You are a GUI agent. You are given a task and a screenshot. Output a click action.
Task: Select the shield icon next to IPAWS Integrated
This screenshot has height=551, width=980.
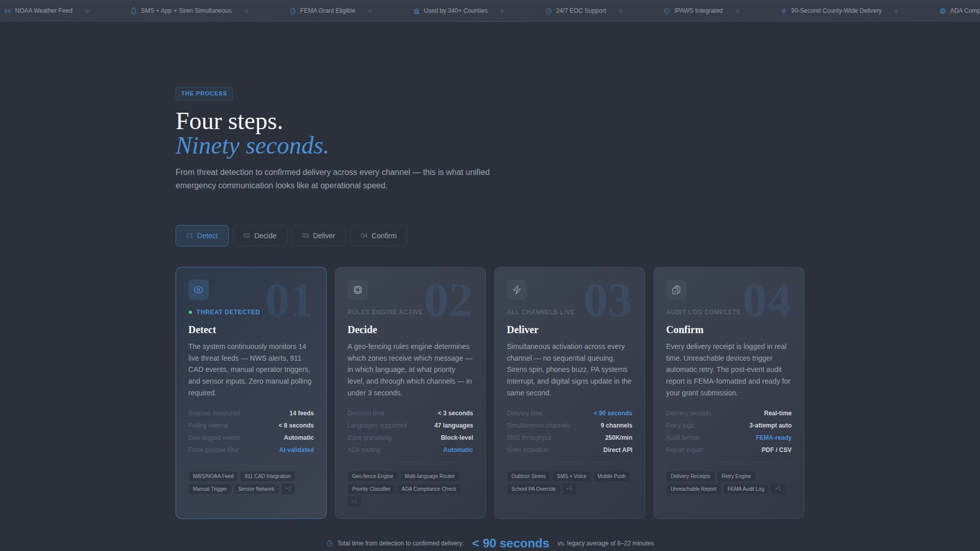click(x=667, y=10)
